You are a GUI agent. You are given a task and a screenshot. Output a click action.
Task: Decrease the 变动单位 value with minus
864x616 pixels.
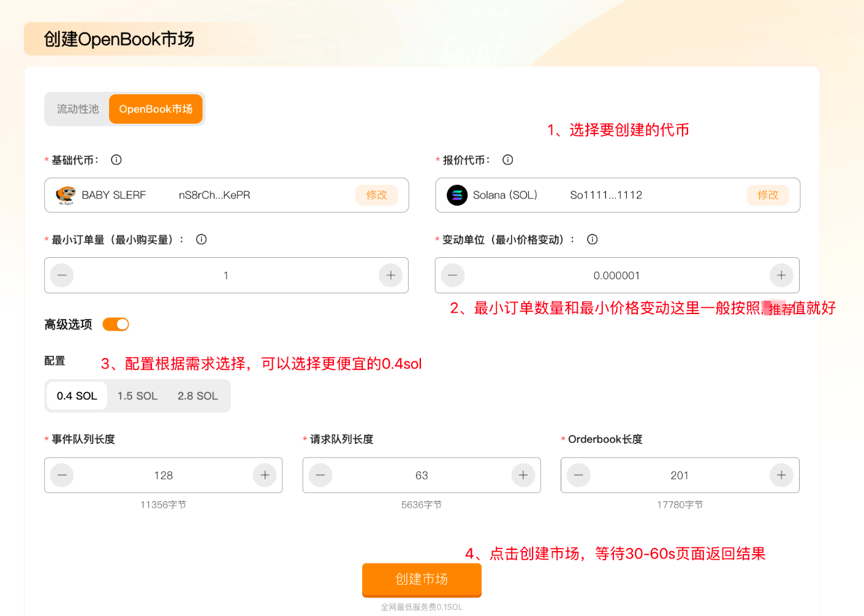click(x=453, y=276)
